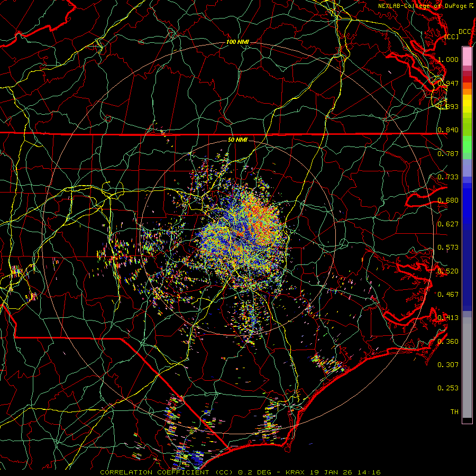Viewport: 476px width, 476px height.
Task: Pick the pink segment atop the color bar
Action: coord(467,56)
